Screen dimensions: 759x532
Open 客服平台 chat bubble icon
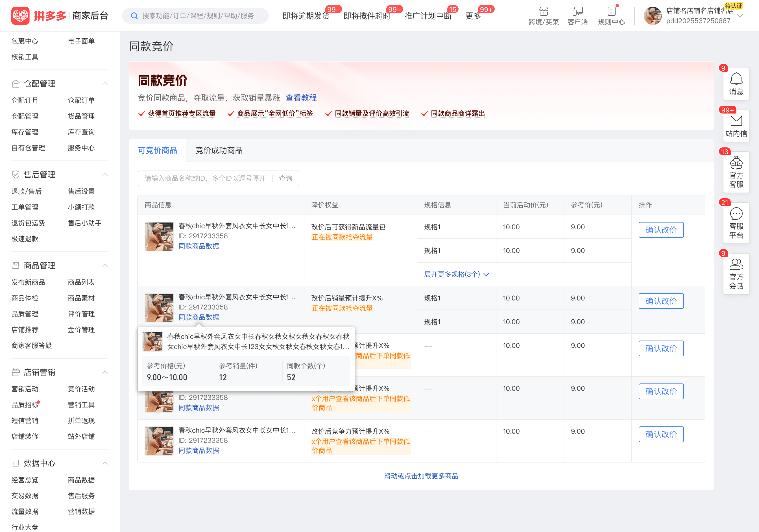click(x=736, y=213)
